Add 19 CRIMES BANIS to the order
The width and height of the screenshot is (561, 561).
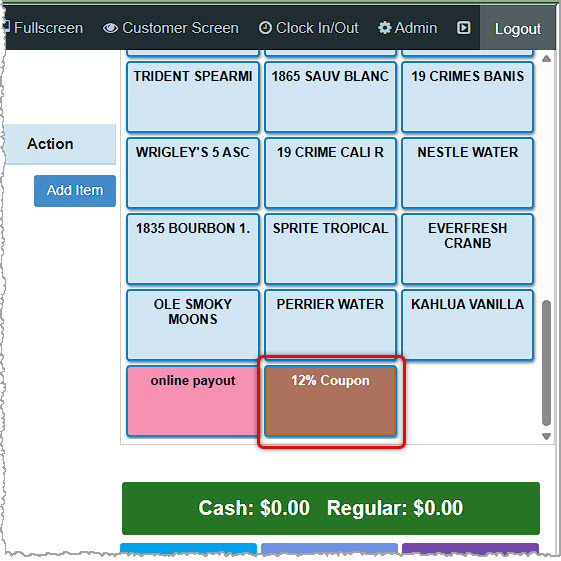(467, 97)
